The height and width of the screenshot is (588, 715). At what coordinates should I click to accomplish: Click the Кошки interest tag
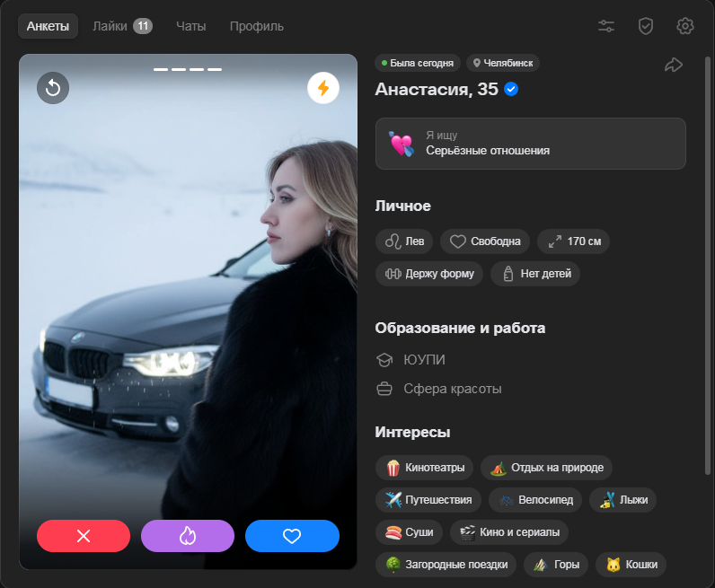[x=631, y=565]
